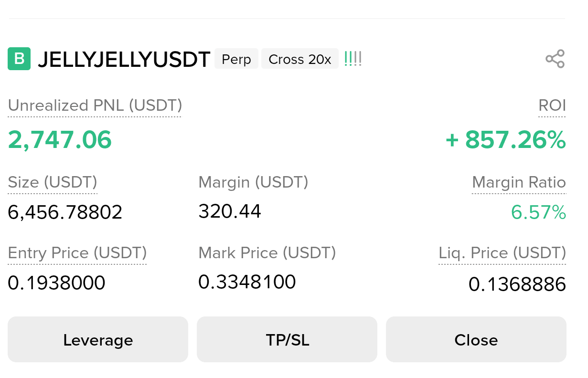This screenshot has height=378, width=588.
Task: Click the share icon
Action: (555, 59)
